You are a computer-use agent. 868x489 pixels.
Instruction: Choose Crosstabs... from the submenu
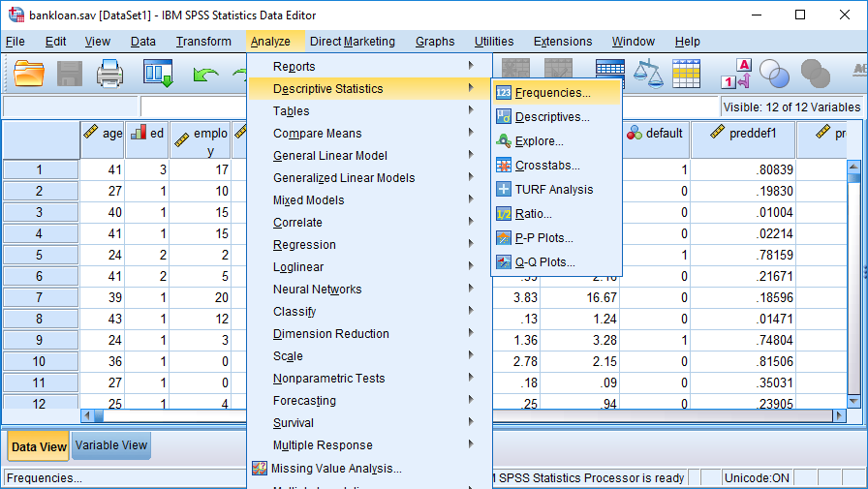[x=556, y=166]
